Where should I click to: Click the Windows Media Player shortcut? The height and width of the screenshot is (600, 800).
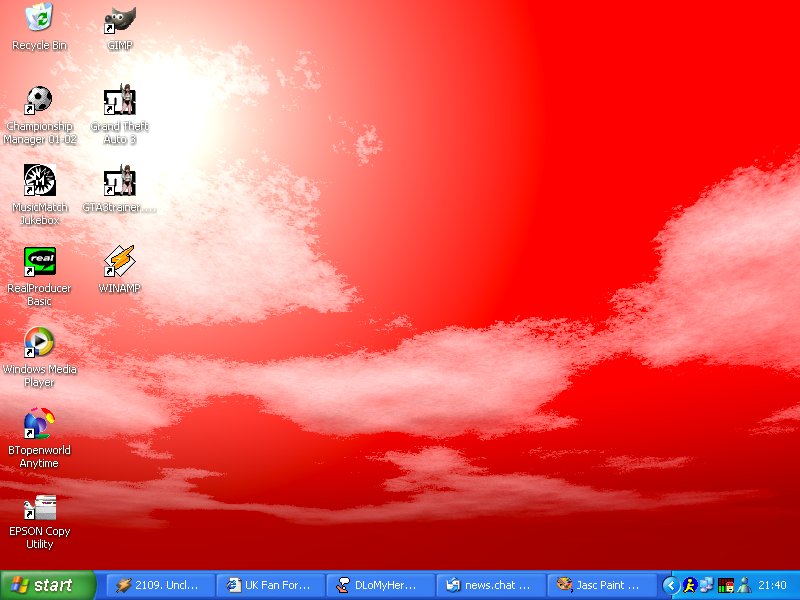(x=39, y=343)
